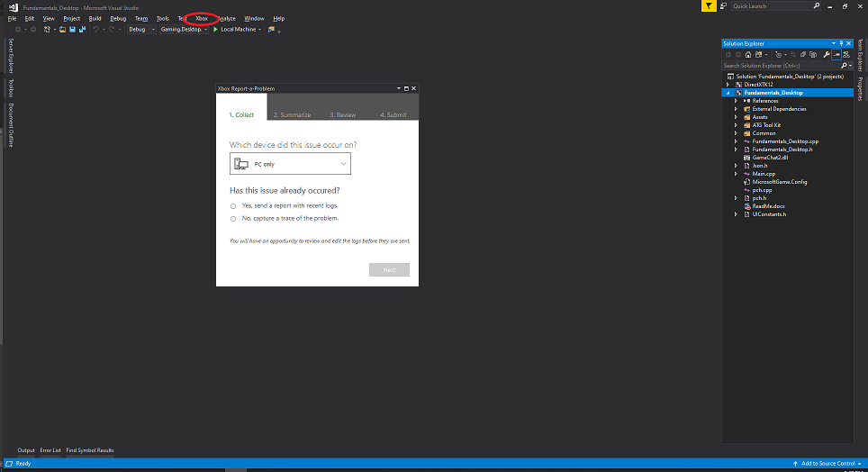Open the Team menu

141,18
